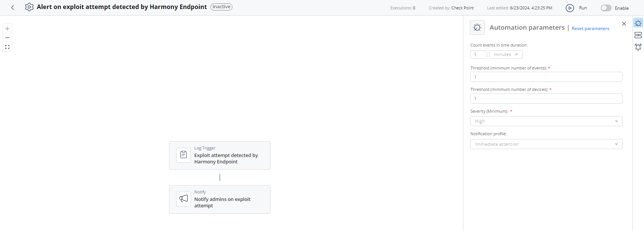Open the alerts bell sidebar icon

click(x=638, y=47)
